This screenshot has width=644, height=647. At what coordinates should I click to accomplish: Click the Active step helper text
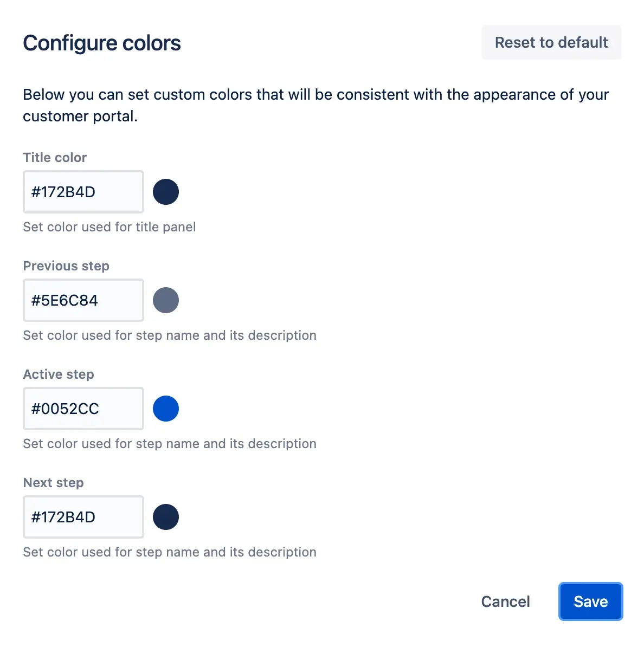pyautogui.click(x=169, y=443)
